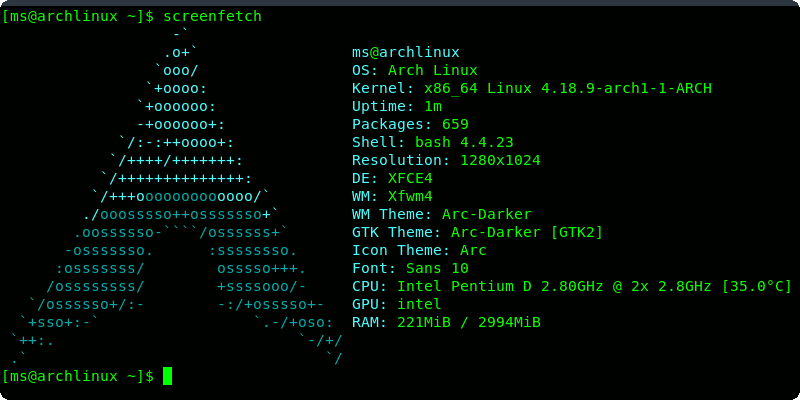Click the CPU: Intel Pentium D line
The height and width of the screenshot is (400, 800).
pyautogui.click(x=572, y=286)
